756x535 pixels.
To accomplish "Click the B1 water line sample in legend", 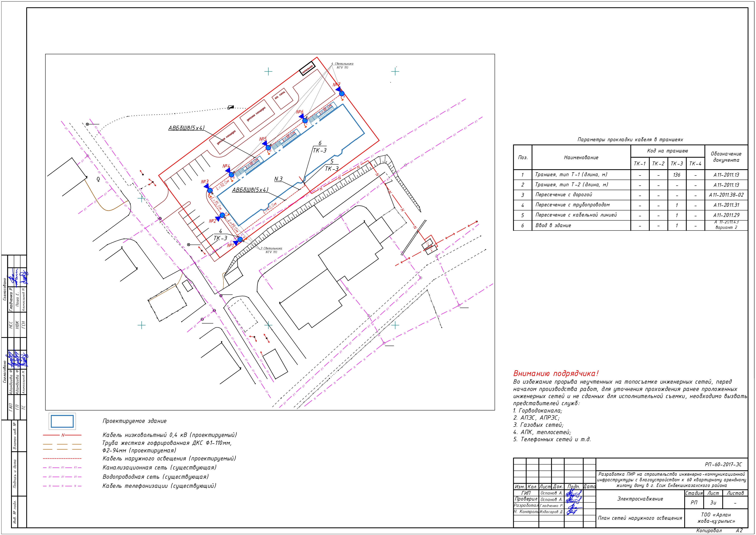I will click(x=62, y=477).
